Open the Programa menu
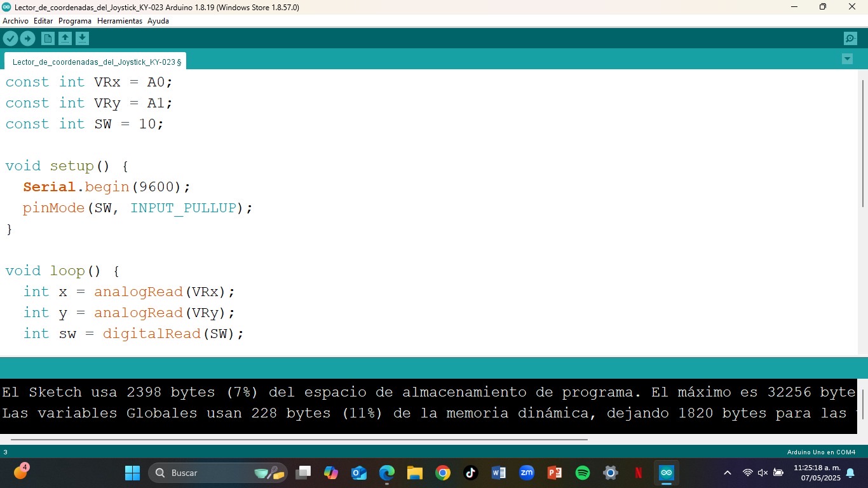The width and height of the screenshot is (868, 488). (75, 21)
